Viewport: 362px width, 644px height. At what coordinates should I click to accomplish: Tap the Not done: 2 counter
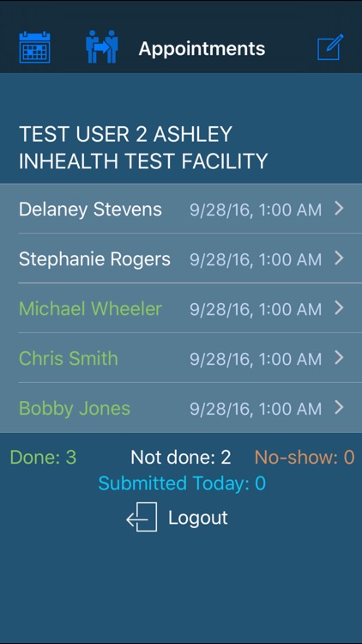pyautogui.click(x=181, y=457)
